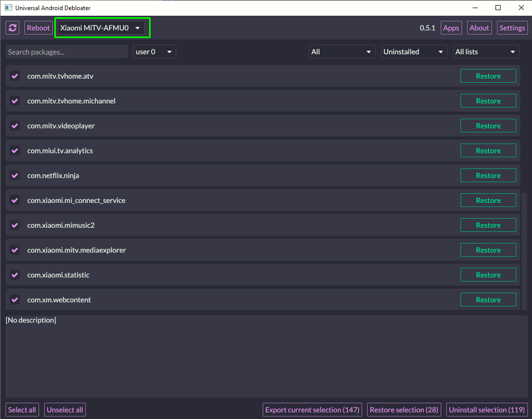Select the com.mitv.tvhome.atv package name
The height and width of the screenshot is (419, 532).
point(60,76)
